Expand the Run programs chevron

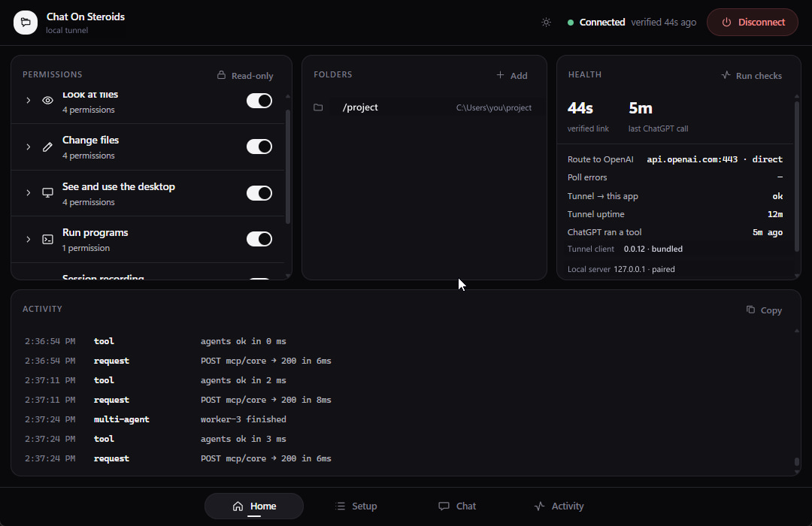(x=29, y=239)
